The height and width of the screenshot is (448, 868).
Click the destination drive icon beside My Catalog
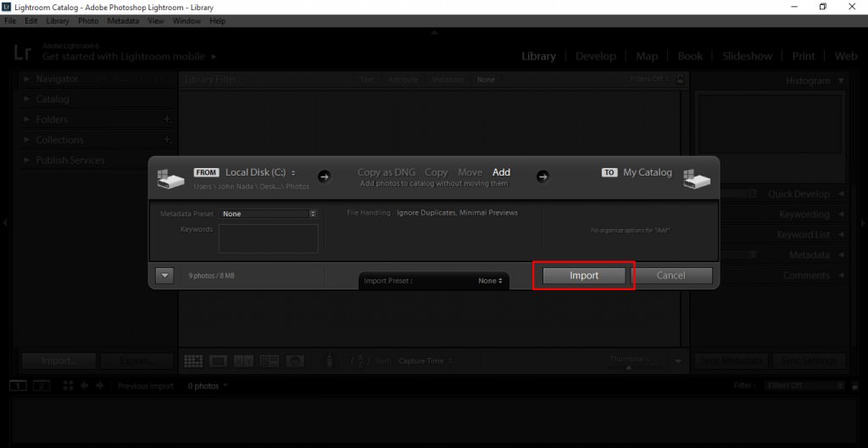point(697,179)
